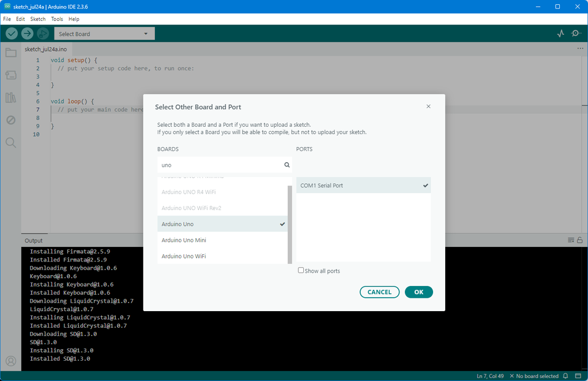Open the Serial Plotter

[560, 33]
